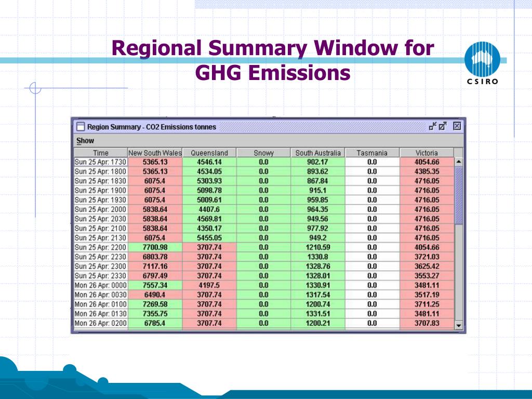Click Victoria value 3625.42

tap(427, 267)
